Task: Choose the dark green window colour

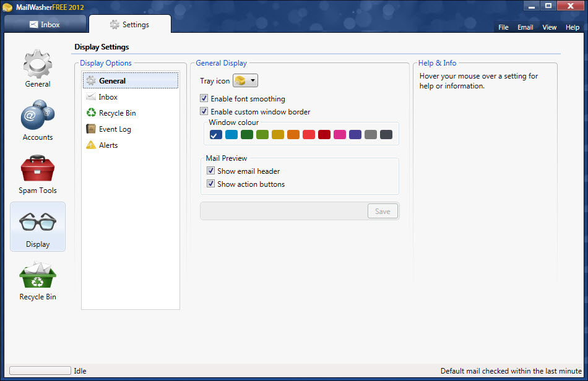Action: coord(247,134)
